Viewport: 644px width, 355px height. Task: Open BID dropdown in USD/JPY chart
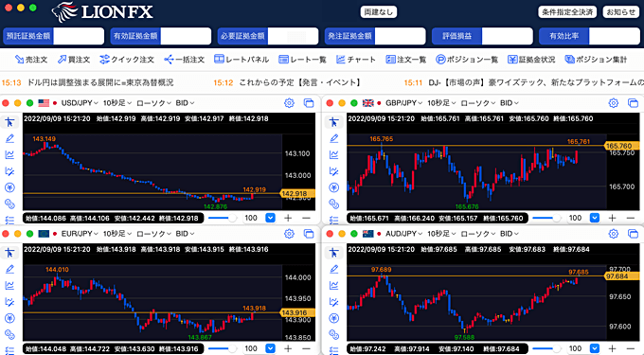coord(185,103)
